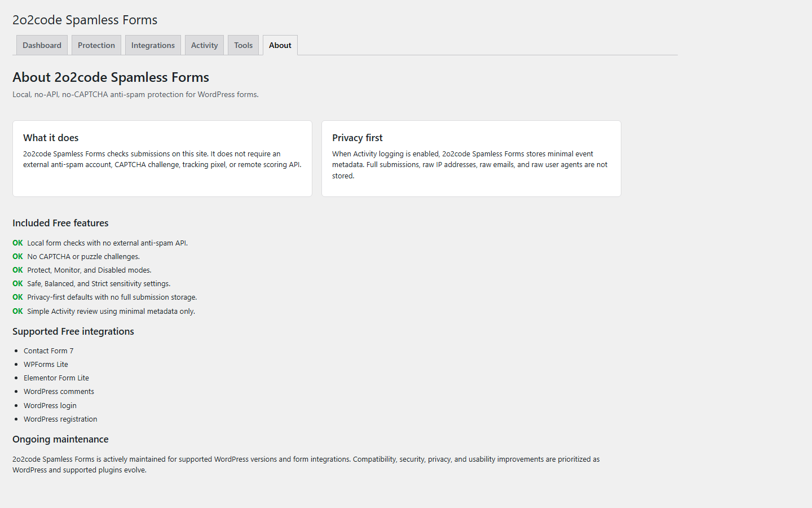Click the 'Privacy first' card heading
The height and width of the screenshot is (508, 812).
pyautogui.click(x=358, y=138)
